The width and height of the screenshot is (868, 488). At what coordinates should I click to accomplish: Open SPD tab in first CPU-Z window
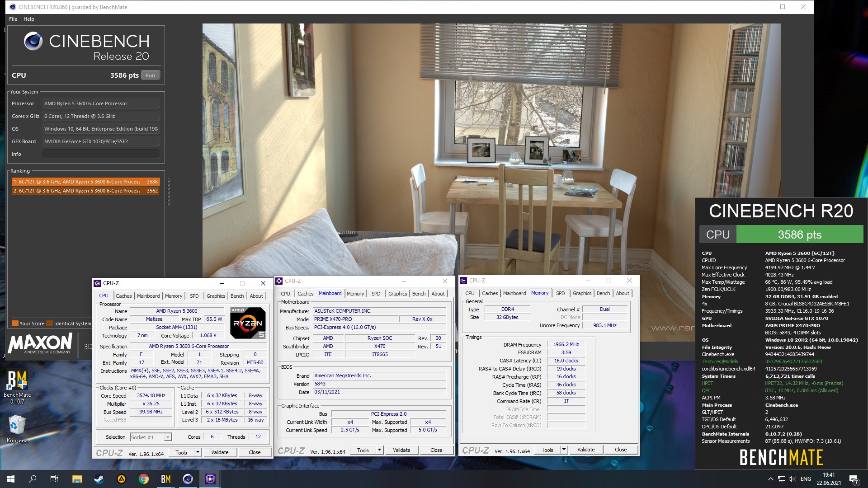(194, 296)
